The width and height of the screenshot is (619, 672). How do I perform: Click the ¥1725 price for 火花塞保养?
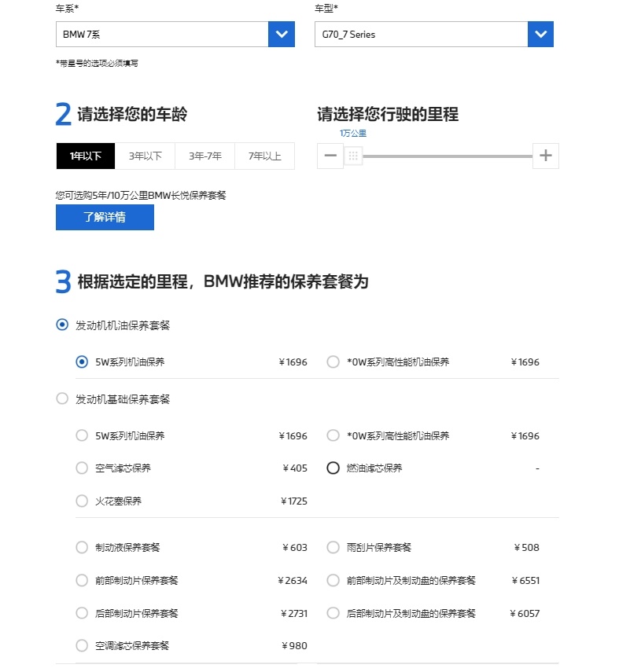pos(294,501)
